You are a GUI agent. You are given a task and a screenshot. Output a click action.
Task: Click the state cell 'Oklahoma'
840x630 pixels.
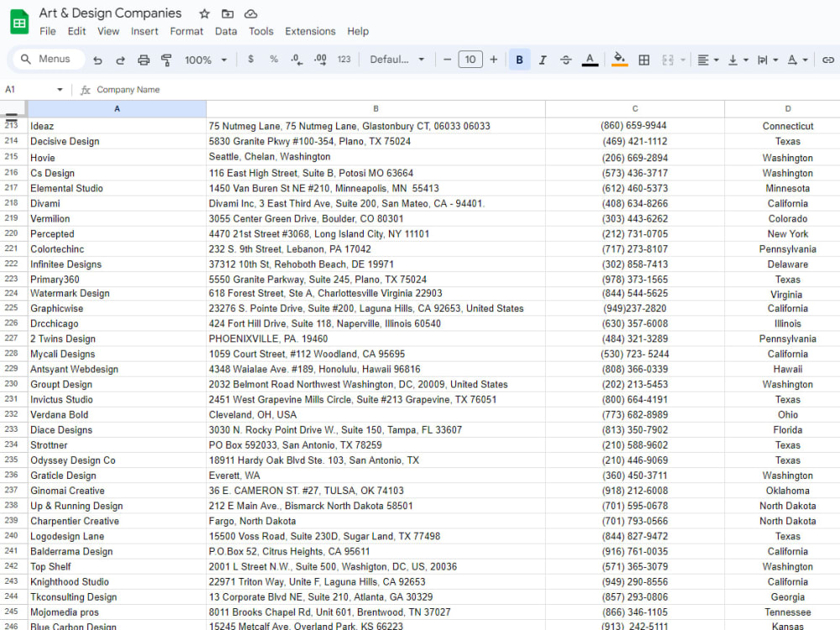pos(782,491)
